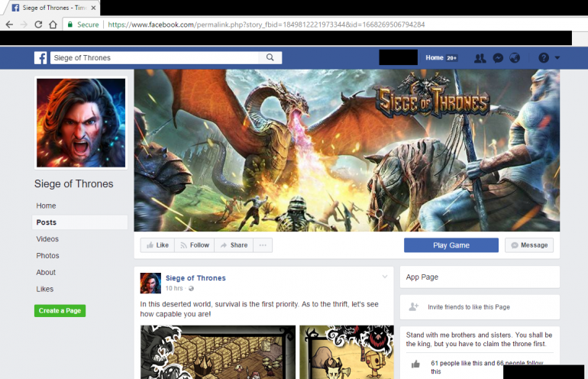Open the notifications globe icon
The width and height of the screenshot is (588, 379).
click(x=514, y=58)
